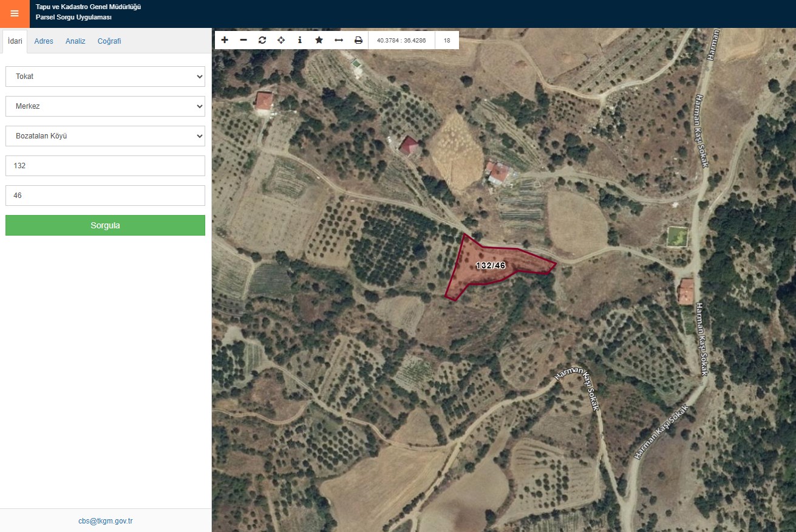796x532 pixels.
Task: Click the refresh map icon
Action: pyautogui.click(x=262, y=40)
